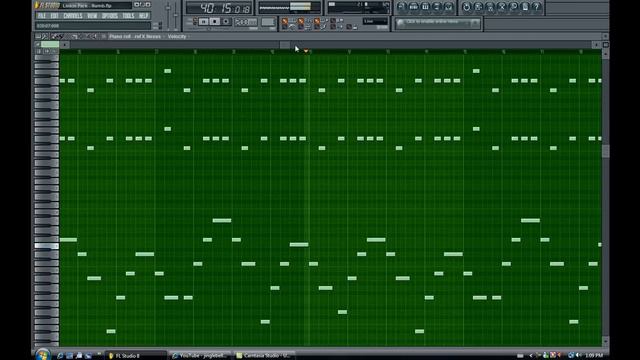
Task: Click the orange playhead marker on the timeline
Action: [306, 51]
